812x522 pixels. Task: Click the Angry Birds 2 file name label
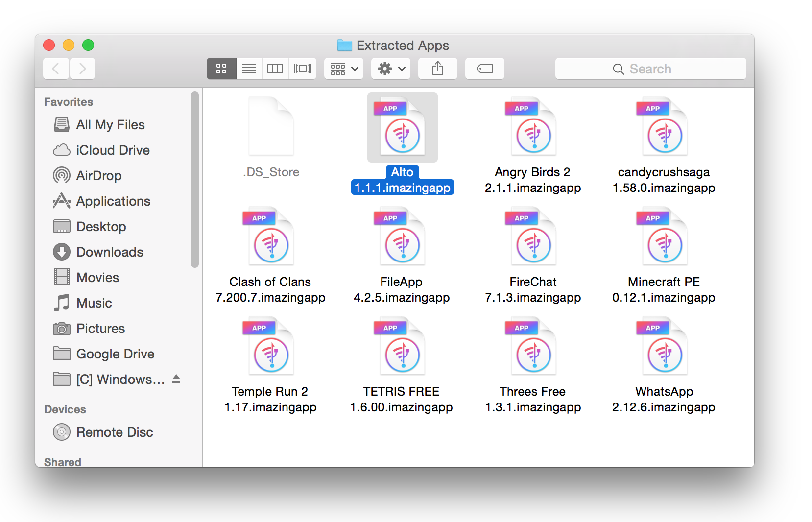click(x=533, y=180)
